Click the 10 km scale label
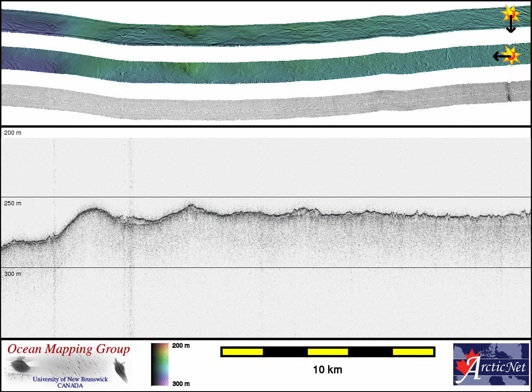The width and height of the screenshot is (532, 392). click(327, 369)
